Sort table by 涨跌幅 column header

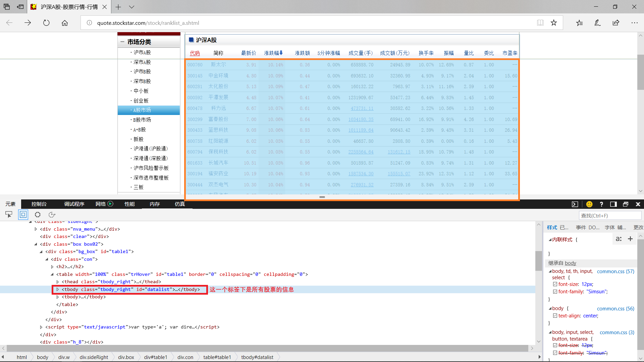[x=273, y=53]
